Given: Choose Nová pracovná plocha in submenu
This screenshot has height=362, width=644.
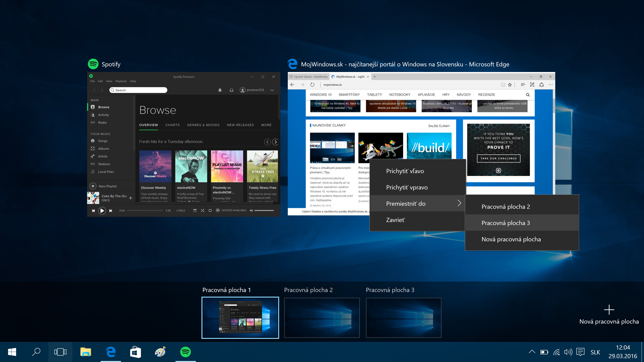Looking at the screenshot, I should coord(522,239).
